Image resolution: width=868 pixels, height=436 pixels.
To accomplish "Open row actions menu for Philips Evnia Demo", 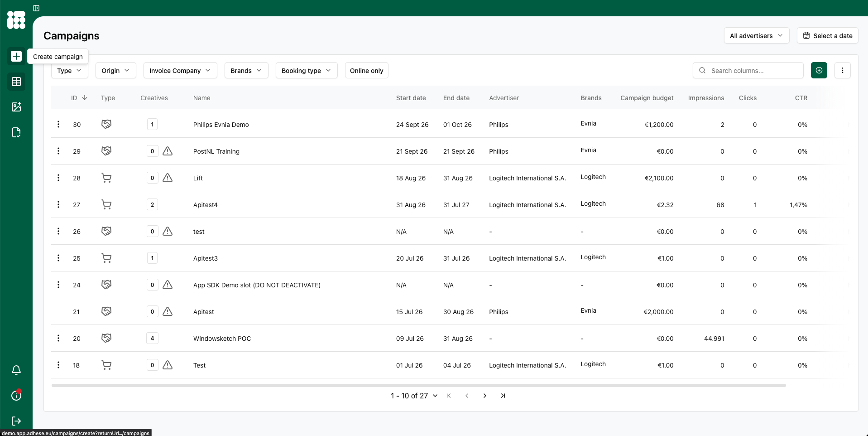I will (x=58, y=124).
